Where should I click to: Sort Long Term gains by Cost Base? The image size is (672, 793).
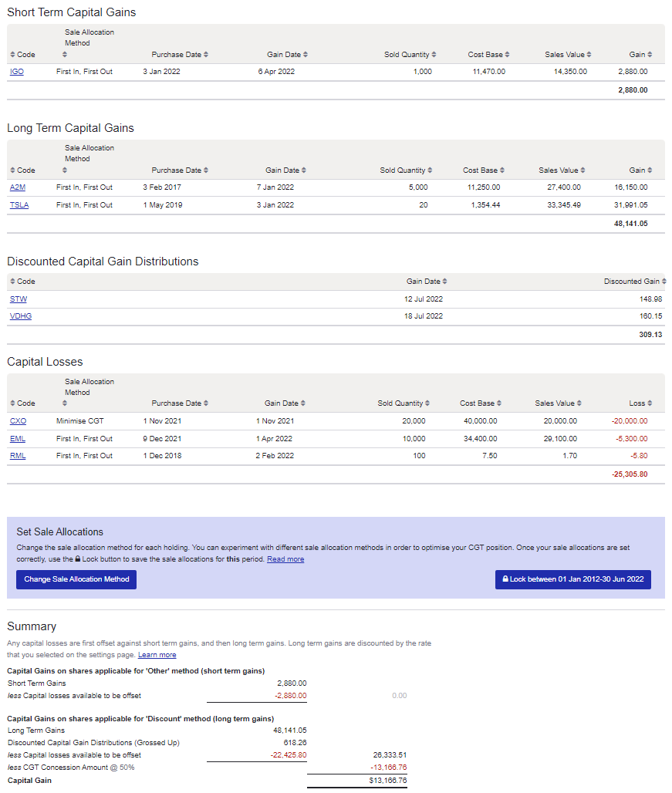(483, 170)
